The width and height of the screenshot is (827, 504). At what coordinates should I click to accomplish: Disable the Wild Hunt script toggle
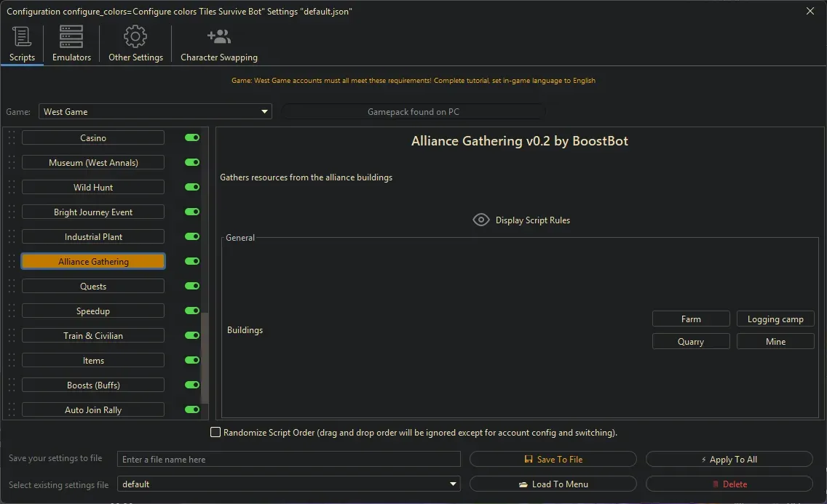pyautogui.click(x=191, y=187)
